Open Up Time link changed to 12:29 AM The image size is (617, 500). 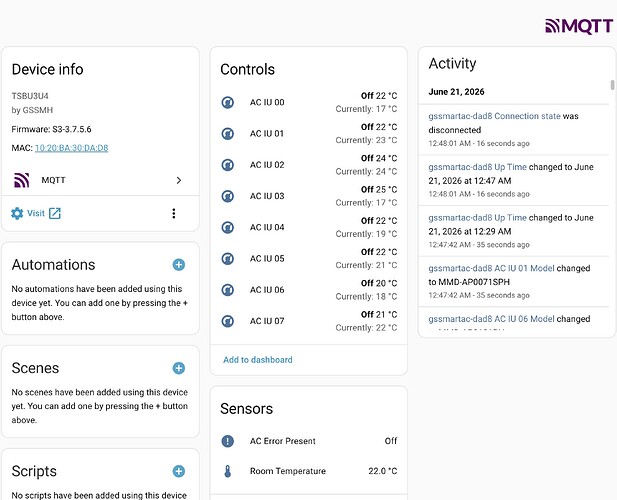click(x=477, y=218)
